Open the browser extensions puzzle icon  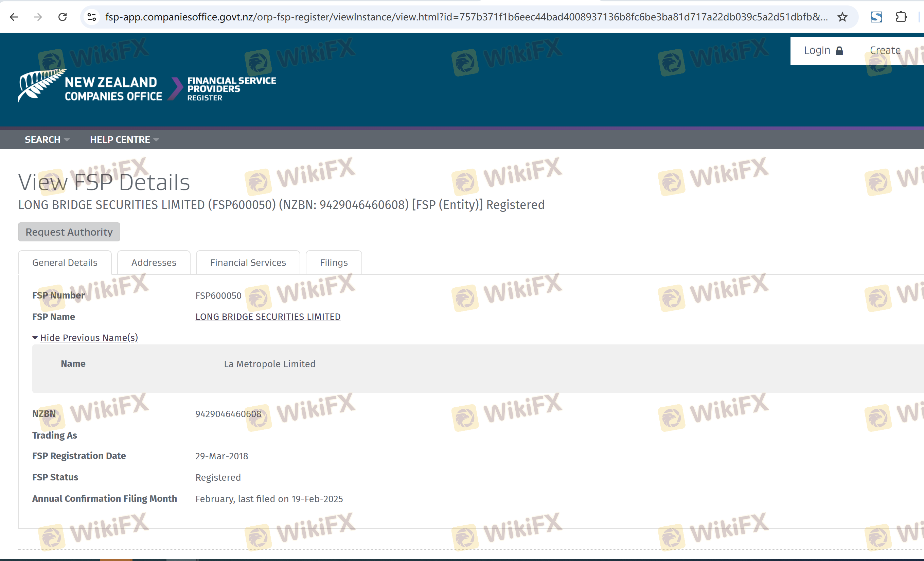(901, 17)
